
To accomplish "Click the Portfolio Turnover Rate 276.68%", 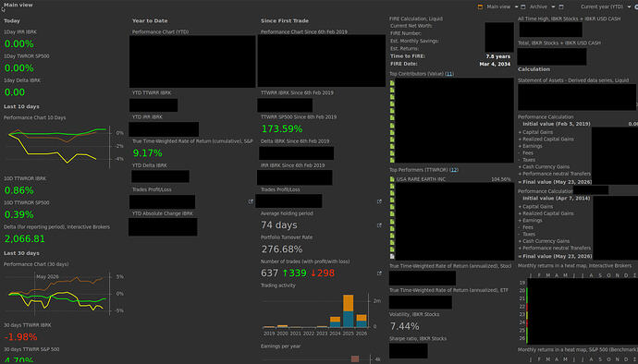I will point(282,249).
